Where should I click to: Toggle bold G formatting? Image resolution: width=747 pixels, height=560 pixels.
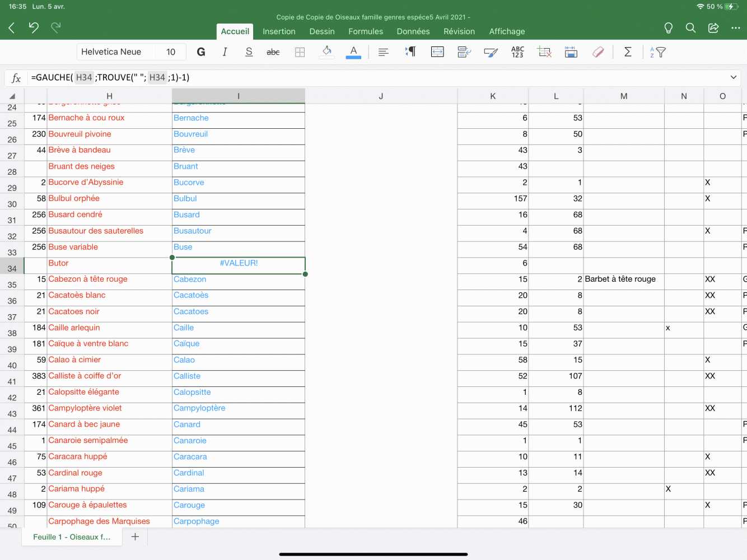tap(201, 52)
